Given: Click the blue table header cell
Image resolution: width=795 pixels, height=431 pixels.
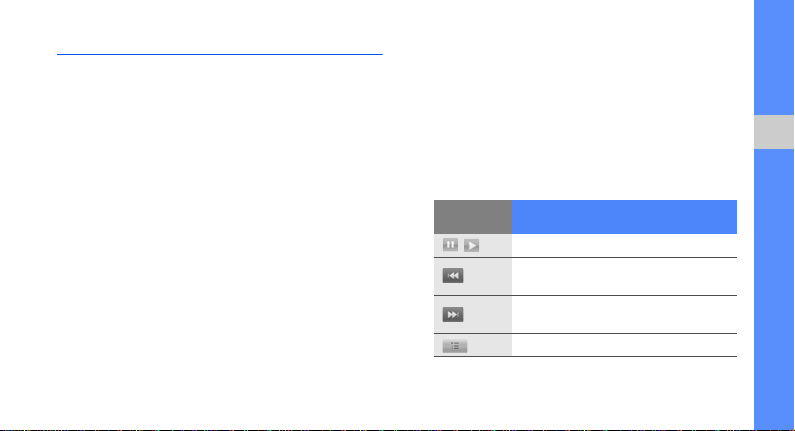Looking at the screenshot, I should click(x=624, y=217).
